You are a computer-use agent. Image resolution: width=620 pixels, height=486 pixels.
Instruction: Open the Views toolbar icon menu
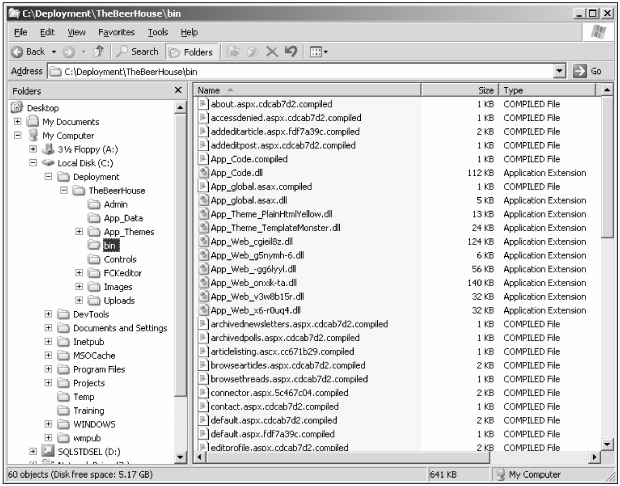click(x=316, y=51)
